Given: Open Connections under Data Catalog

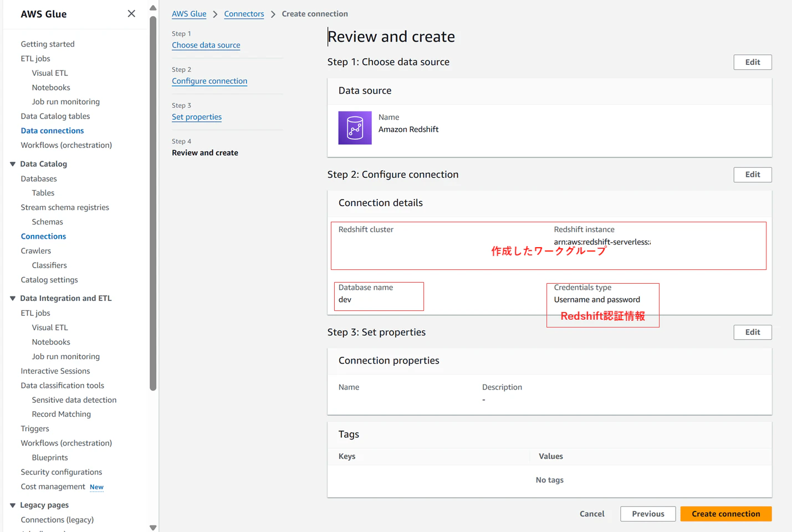Looking at the screenshot, I should 43,236.
